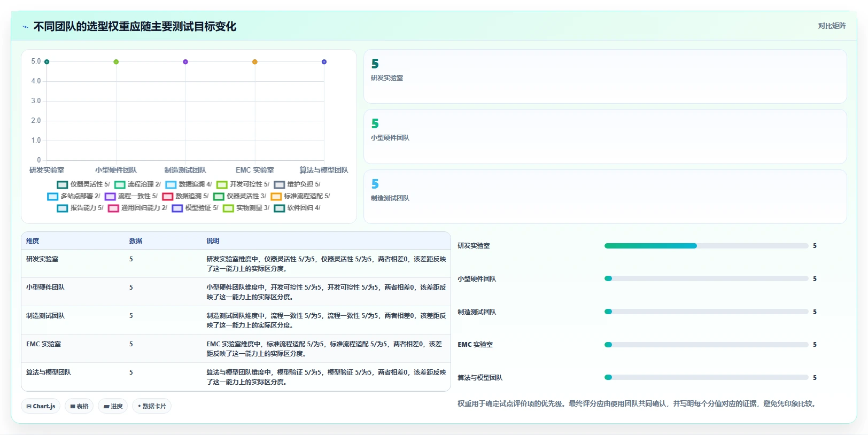Click the 进度 tag chip

coord(113,406)
